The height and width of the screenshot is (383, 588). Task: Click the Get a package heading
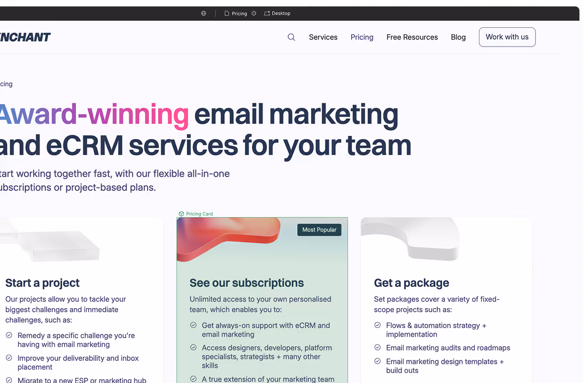(412, 283)
